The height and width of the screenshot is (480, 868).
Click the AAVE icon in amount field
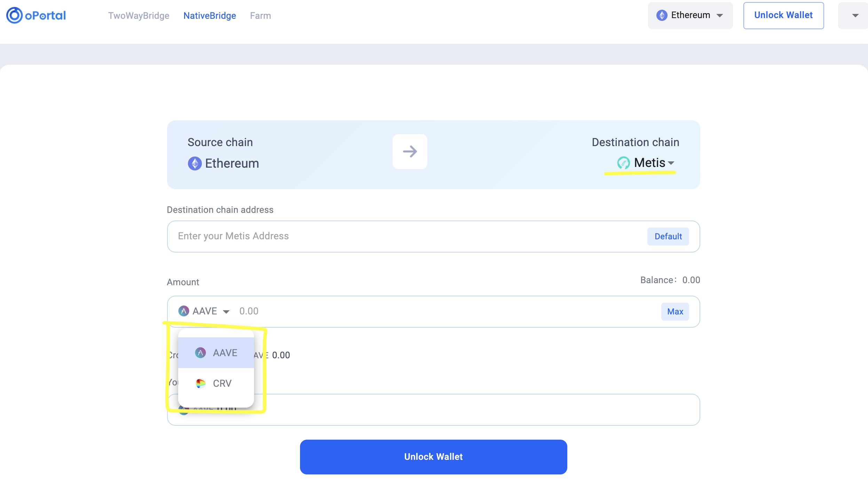pos(183,311)
